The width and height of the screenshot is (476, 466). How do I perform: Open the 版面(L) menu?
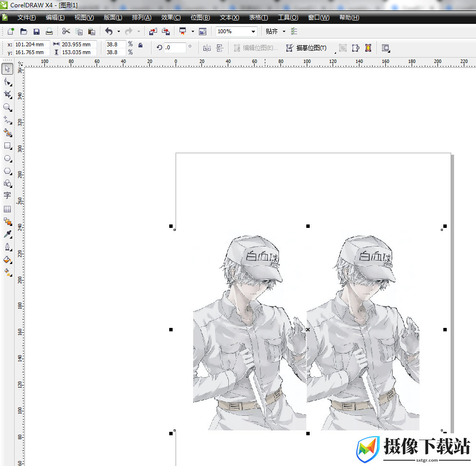pos(113,18)
